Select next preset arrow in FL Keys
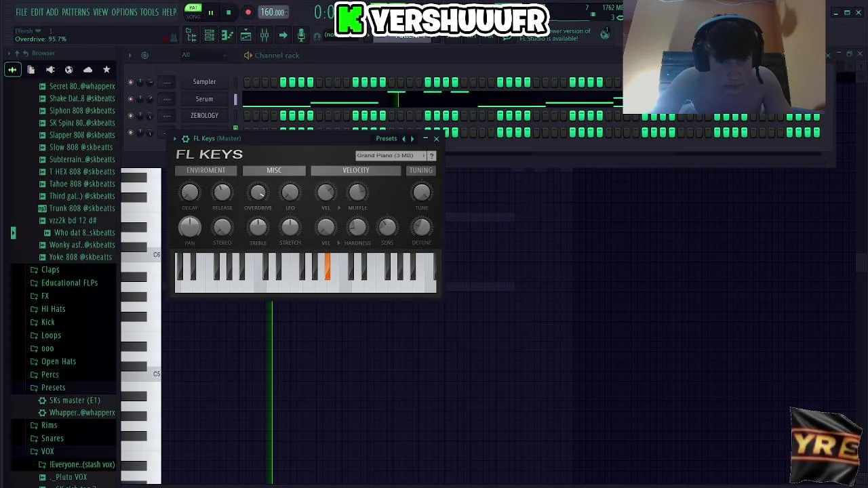The height and width of the screenshot is (488, 868). [412, 138]
